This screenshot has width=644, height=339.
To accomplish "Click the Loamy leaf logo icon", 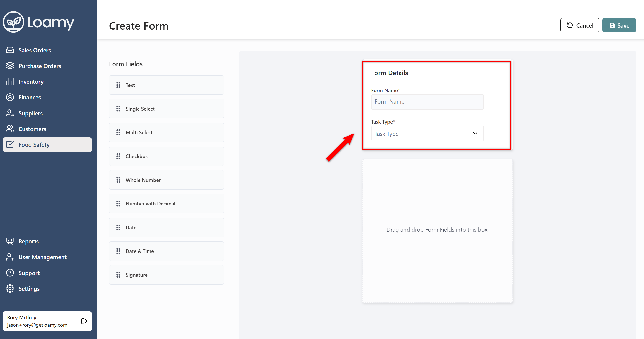I will [13, 22].
